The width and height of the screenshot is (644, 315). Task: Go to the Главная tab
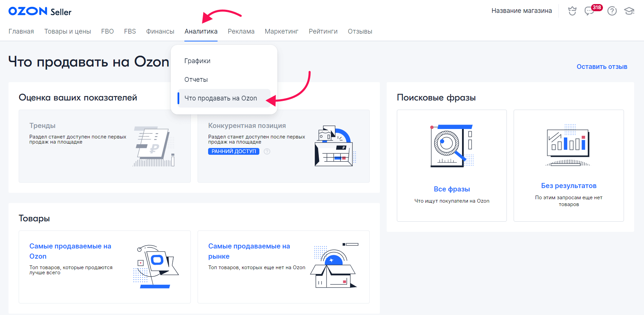pyautogui.click(x=21, y=32)
